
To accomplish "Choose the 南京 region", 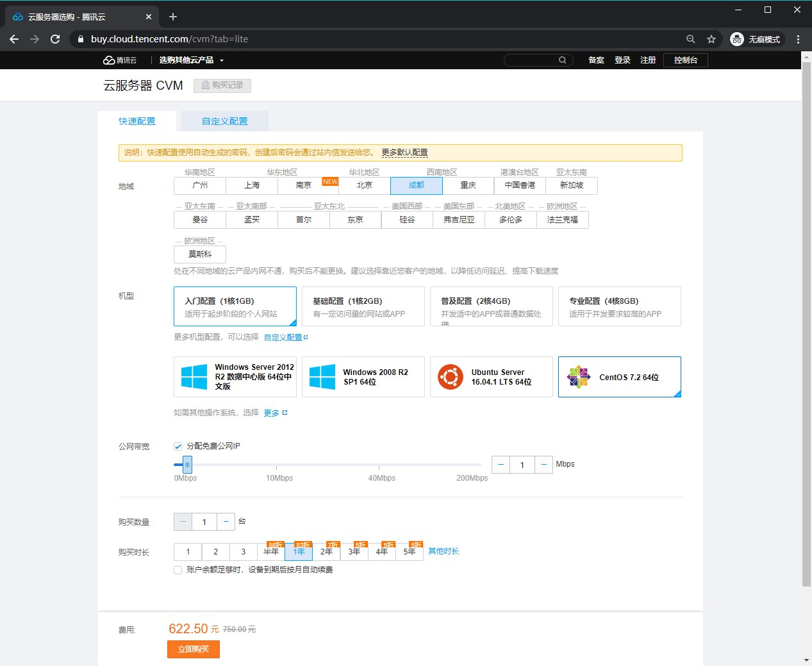I will (304, 185).
